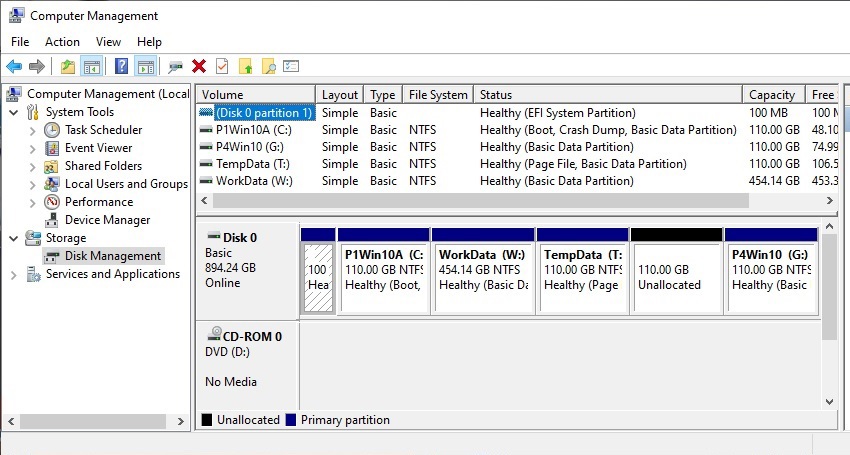Sort by Volume column header

255,94
